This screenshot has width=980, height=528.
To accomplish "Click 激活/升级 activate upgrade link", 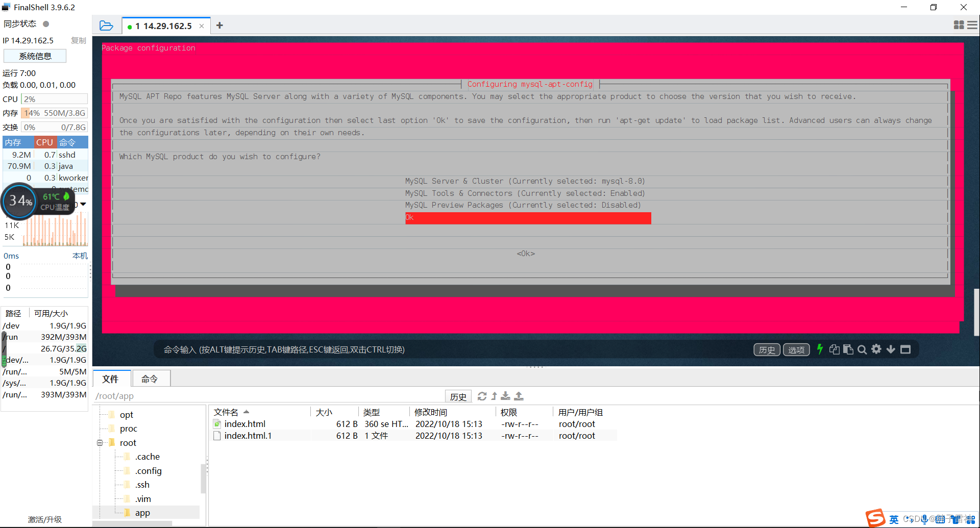I will 45,519.
